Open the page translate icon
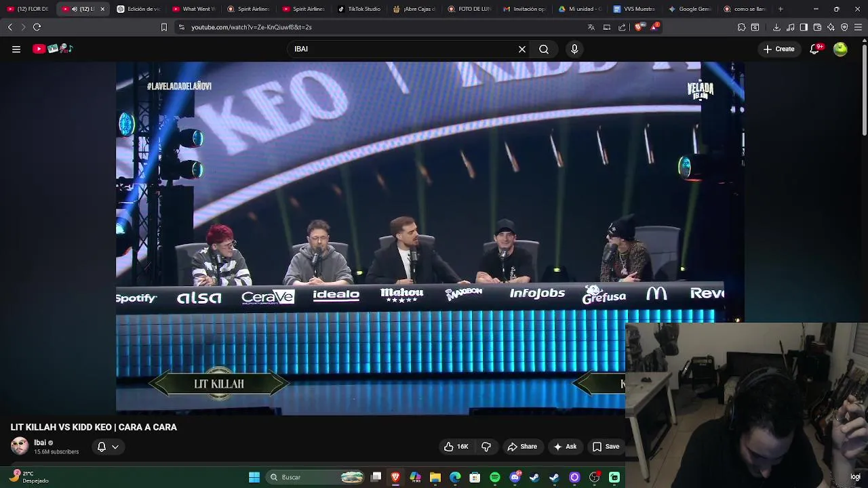868x488 pixels. (x=591, y=27)
